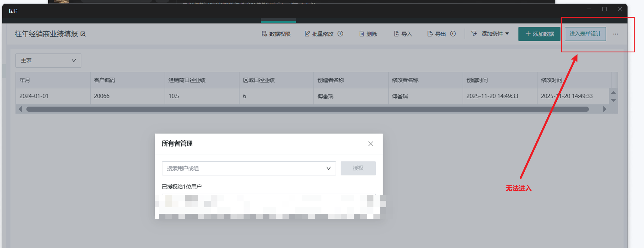Click the 进入表单设计 button
The width and height of the screenshot is (644, 248).
(x=585, y=34)
